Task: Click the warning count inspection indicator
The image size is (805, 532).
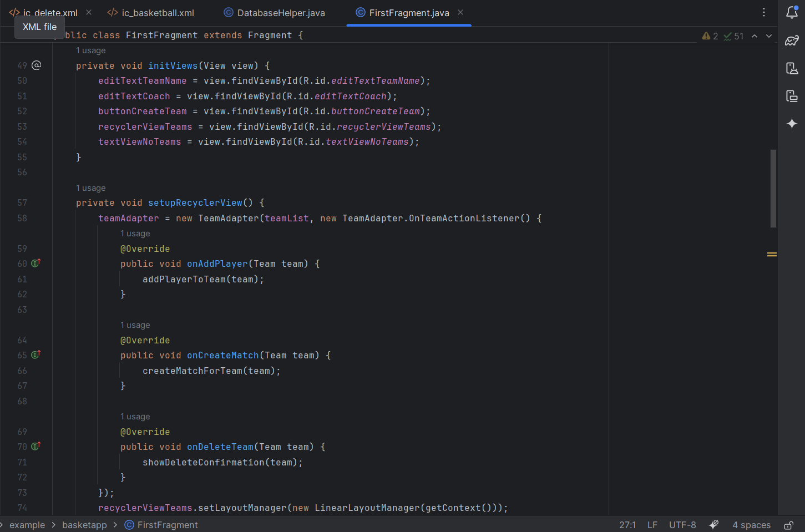Action: pyautogui.click(x=710, y=36)
